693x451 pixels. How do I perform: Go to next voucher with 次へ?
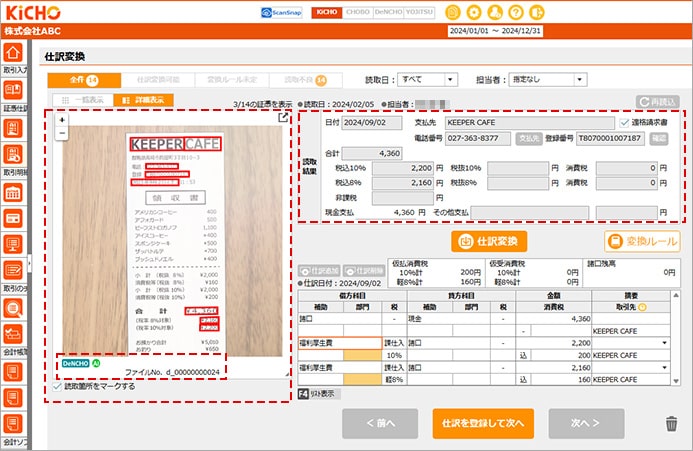point(586,424)
